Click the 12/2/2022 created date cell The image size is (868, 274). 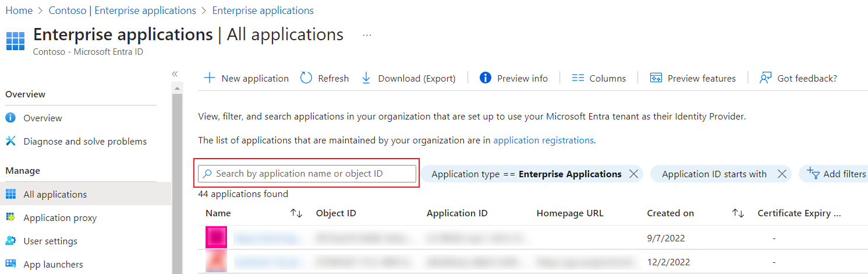(x=668, y=262)
